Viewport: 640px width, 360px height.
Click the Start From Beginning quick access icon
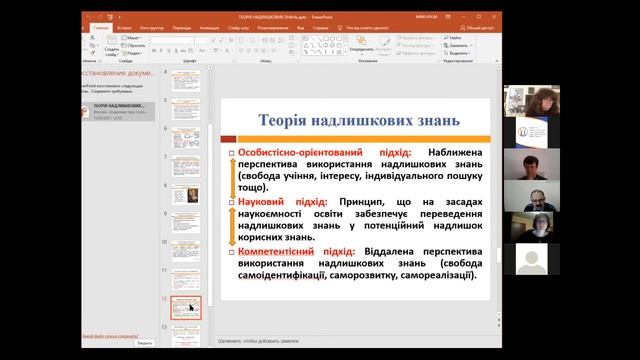(x=110, y=17)
